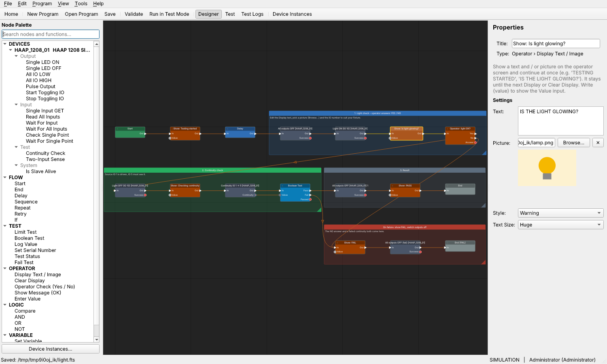Click New Program in the toolbar
This screenshot has width=607, height=364.
click(x=43, y=14)
